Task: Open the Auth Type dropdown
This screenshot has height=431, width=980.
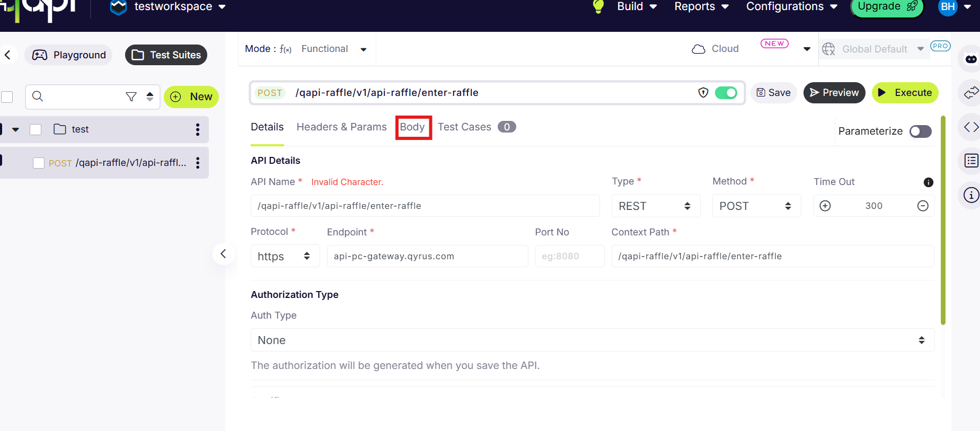Action: pos(592,340)
